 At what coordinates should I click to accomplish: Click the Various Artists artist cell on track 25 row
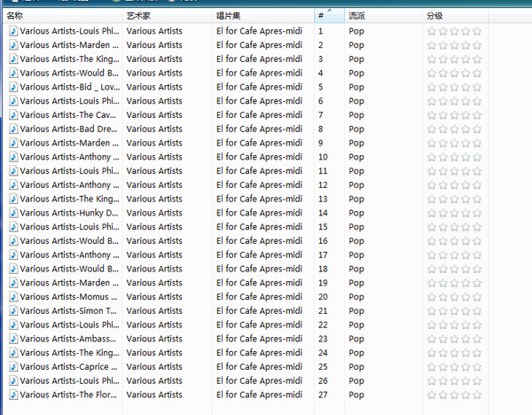click(x=154, y=367)
